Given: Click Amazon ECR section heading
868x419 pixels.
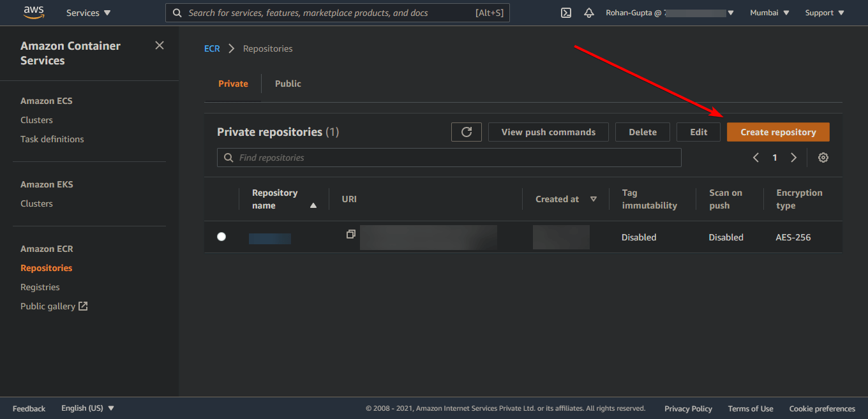Looking at the screenshot, I should click(47, 249).
